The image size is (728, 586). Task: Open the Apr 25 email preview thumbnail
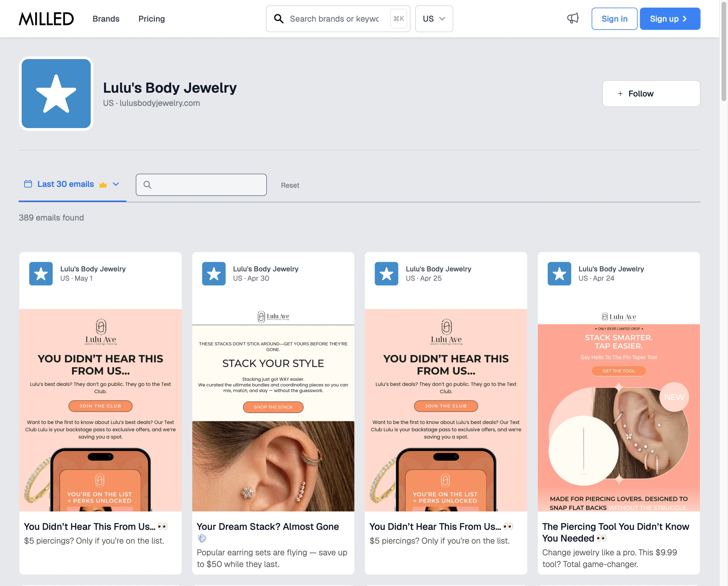coord(446,410)
